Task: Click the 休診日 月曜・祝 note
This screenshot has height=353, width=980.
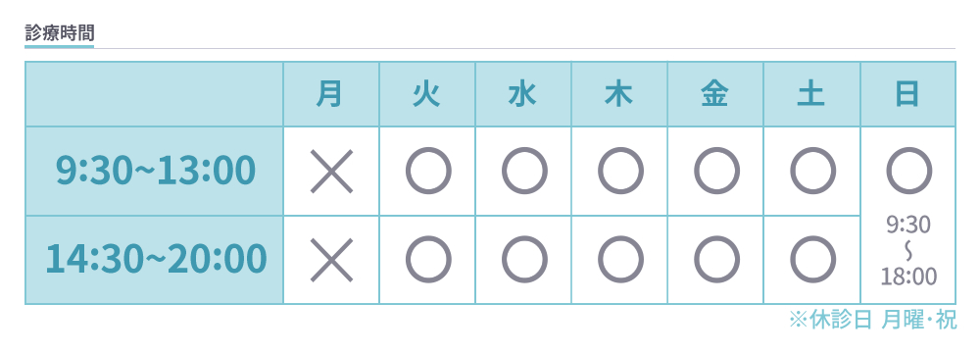Action: pyautogui.click(x=872, y=321)
